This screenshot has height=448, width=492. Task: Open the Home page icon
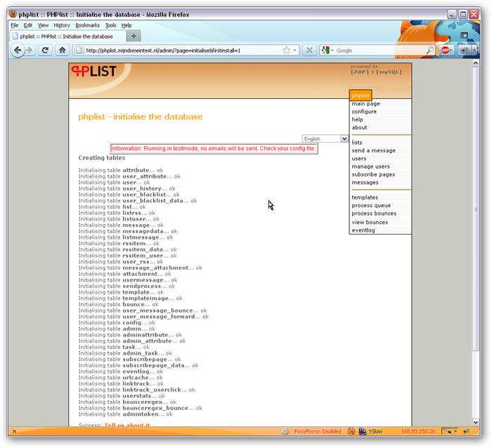pos(62,50)
